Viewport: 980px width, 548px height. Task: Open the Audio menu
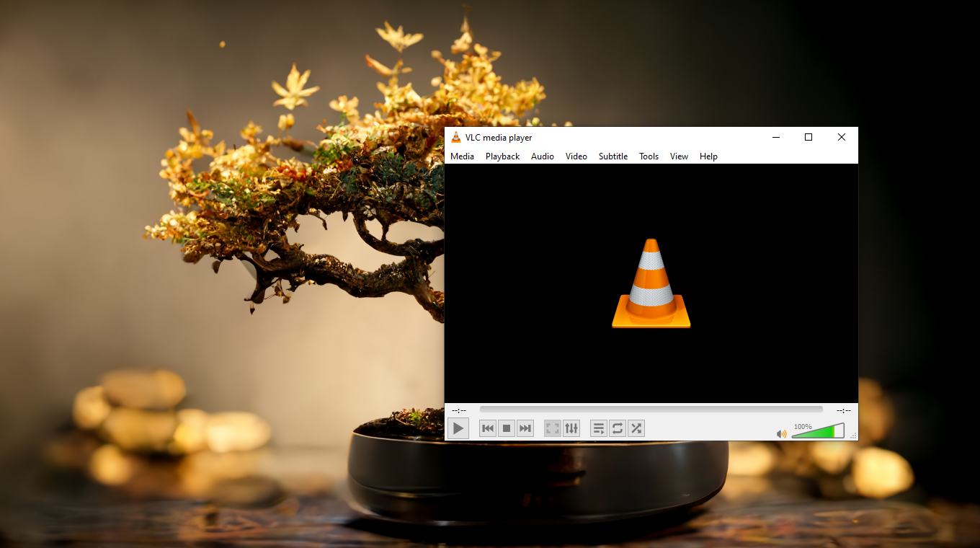pyautogui.click(x=543, y=156)
